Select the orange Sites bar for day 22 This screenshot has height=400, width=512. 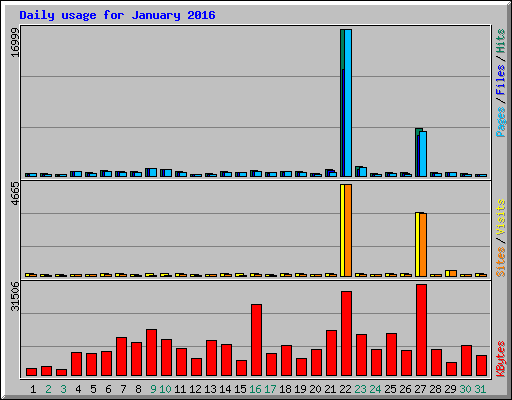(x=348, y=230)
